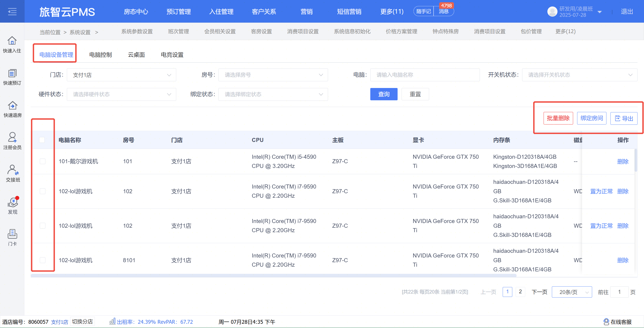Click the vertical table scrollbar
This screenshot has height=328, width=644.
[636, 160]
